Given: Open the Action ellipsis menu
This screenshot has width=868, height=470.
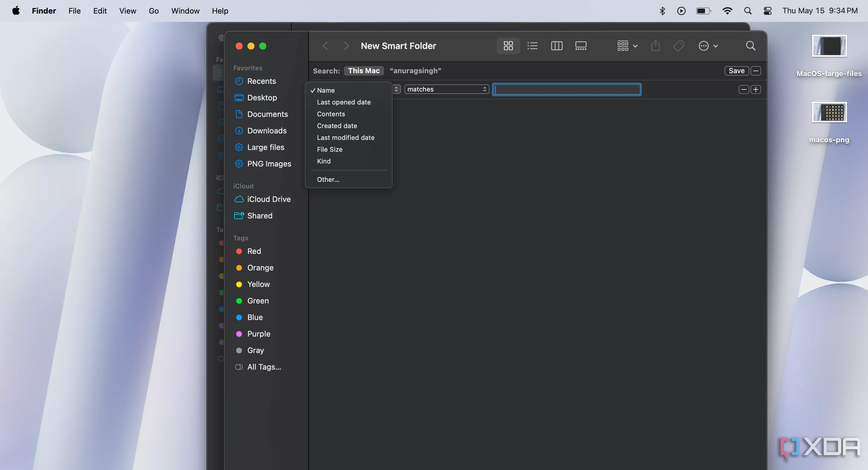Looking at the screenshot, I should [708, 46].
